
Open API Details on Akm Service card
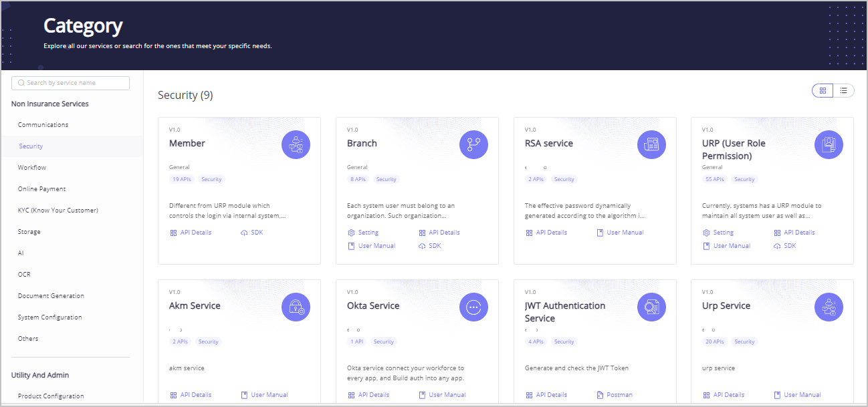[191, 395]
